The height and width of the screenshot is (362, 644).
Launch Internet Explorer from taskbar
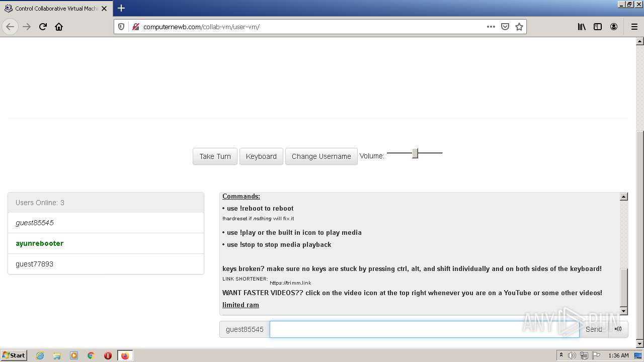click(x=40, y=355)
